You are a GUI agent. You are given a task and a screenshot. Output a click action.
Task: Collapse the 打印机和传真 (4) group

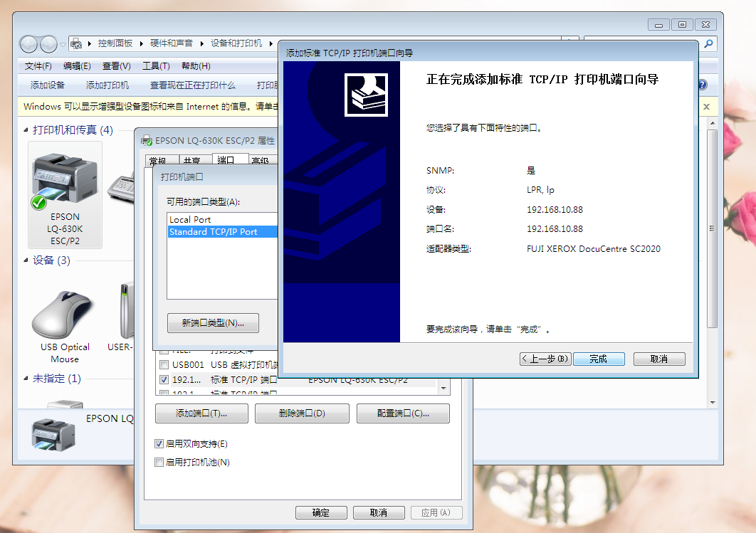tap(26, 130)
